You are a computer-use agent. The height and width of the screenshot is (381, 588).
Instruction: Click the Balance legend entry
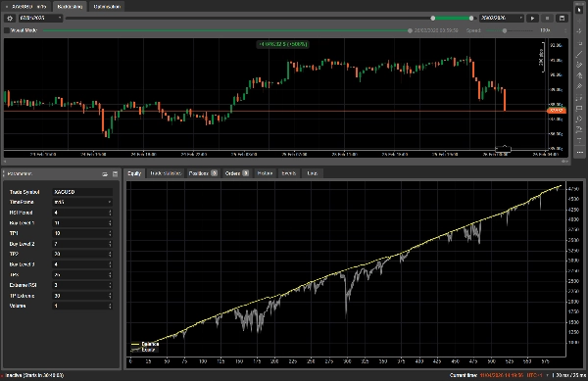pos(145,344)
